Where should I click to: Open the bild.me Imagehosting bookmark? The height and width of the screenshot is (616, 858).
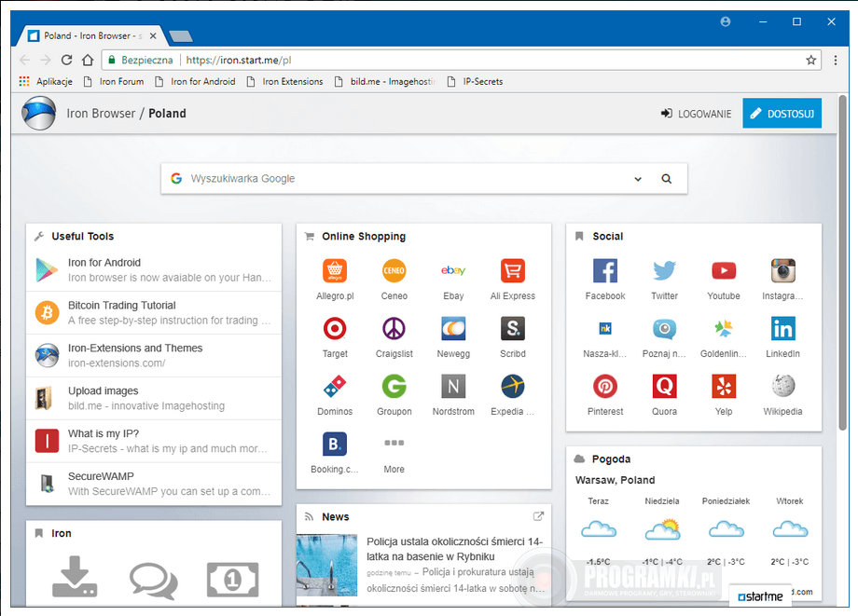click(385, 81)
